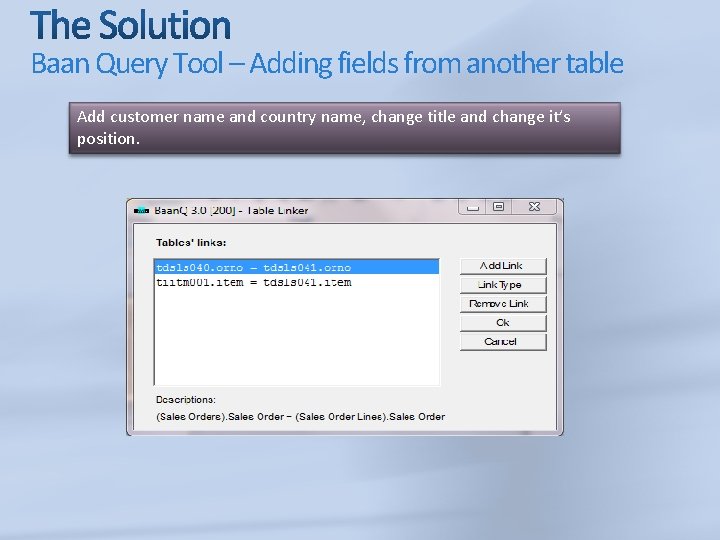Viewport: 720px width, 540px height.
Task: Click the Tables' links label
Action: (191, 242)
